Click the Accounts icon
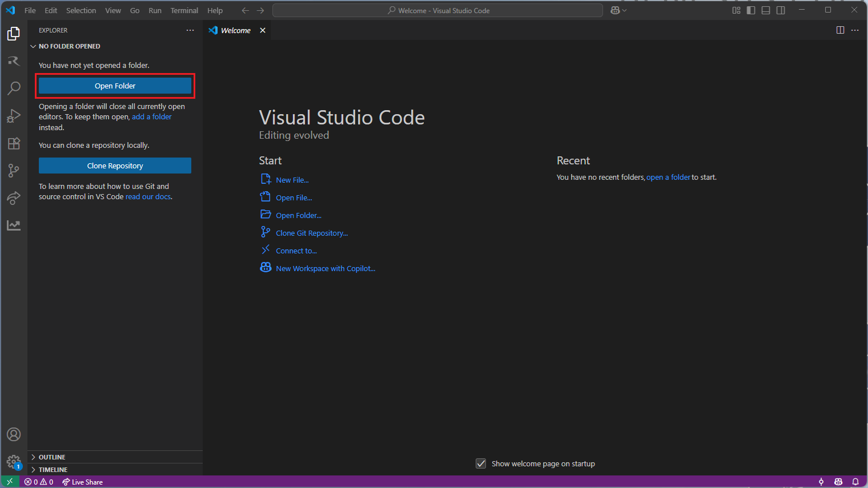Viewport: 868px width, 488px height. [14, 434]
